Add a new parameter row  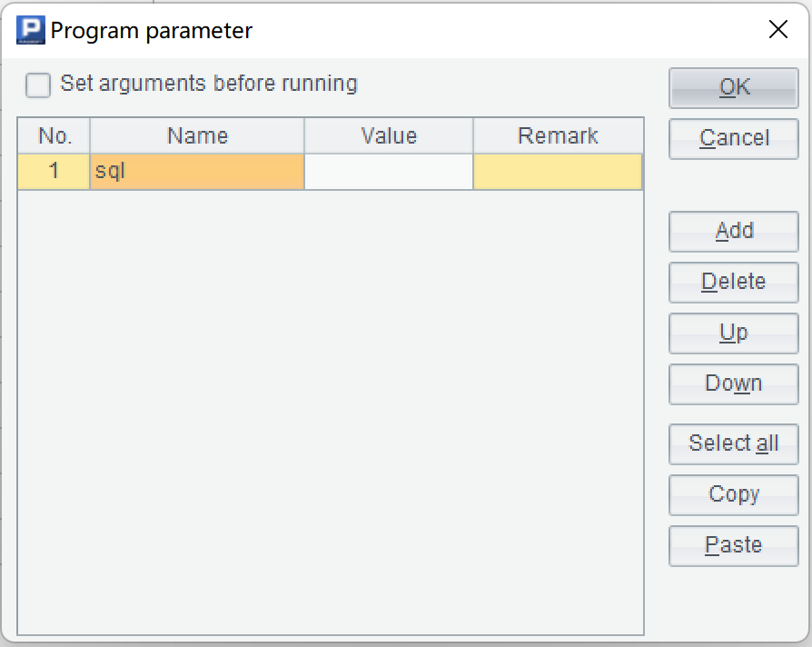[x=734, y=231]
